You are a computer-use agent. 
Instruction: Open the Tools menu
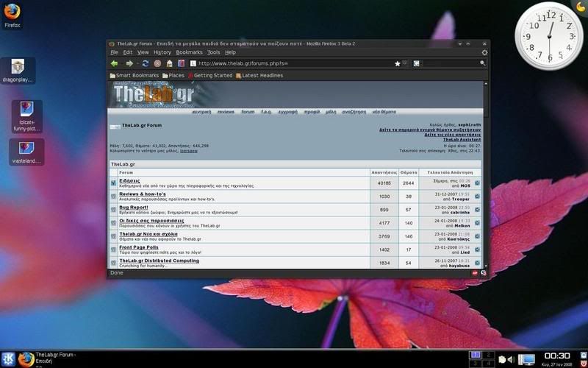click(214, 52)
